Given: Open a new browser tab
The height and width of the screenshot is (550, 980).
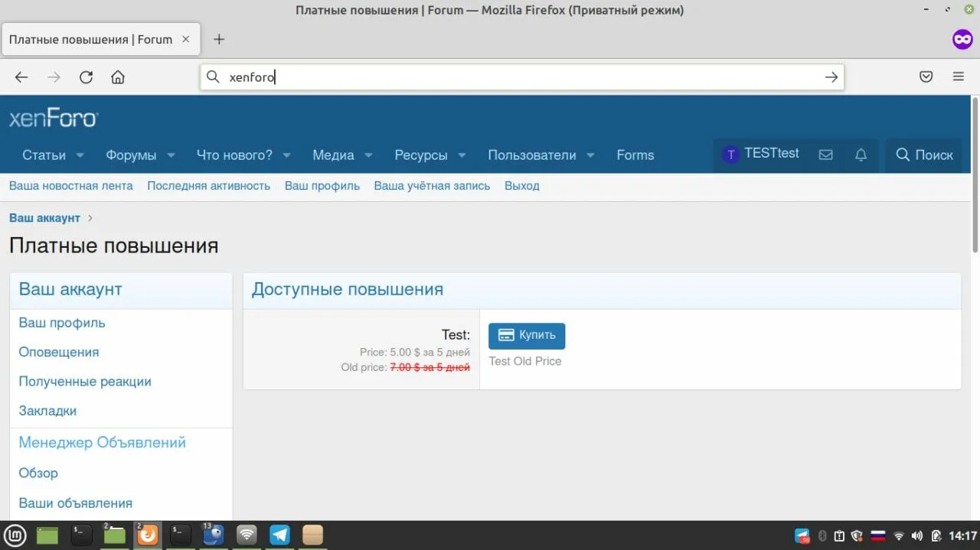Looking at the screenshot, I should 219,39.
